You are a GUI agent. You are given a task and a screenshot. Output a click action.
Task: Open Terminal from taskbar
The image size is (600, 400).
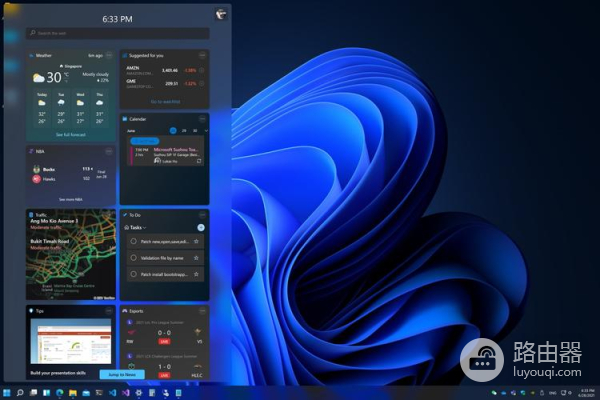click(99, 393)
